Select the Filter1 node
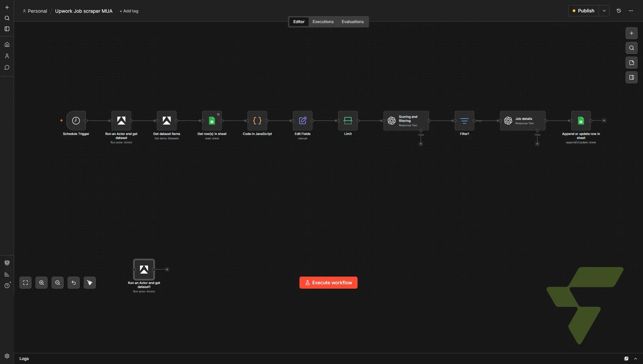 (465, 121)
